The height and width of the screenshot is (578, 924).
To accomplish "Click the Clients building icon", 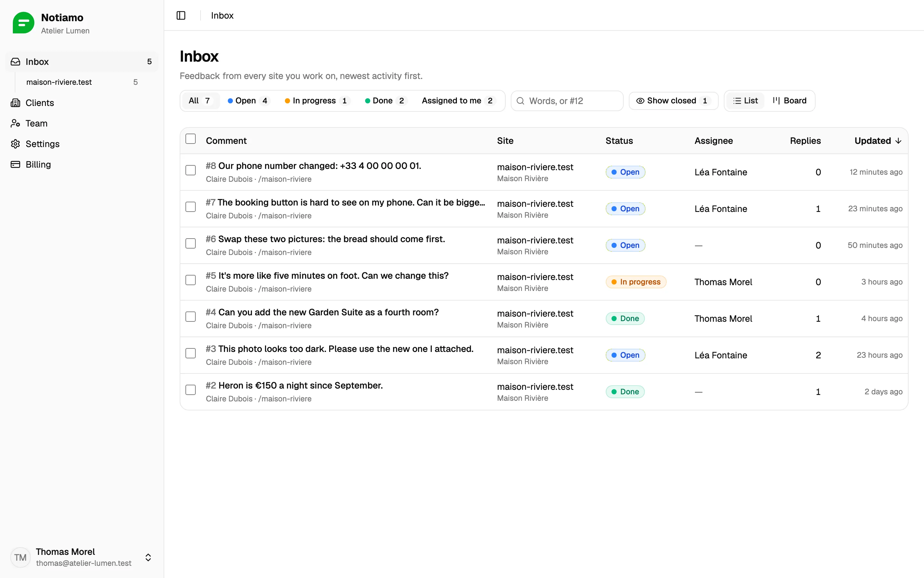I will click(x=15, y=103).
